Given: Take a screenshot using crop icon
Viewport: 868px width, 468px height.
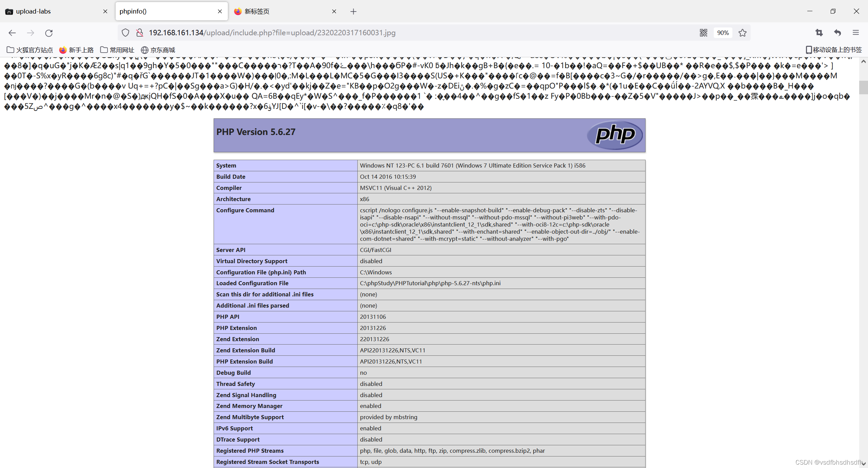Looking at the screenshot, I should (819, 33).
